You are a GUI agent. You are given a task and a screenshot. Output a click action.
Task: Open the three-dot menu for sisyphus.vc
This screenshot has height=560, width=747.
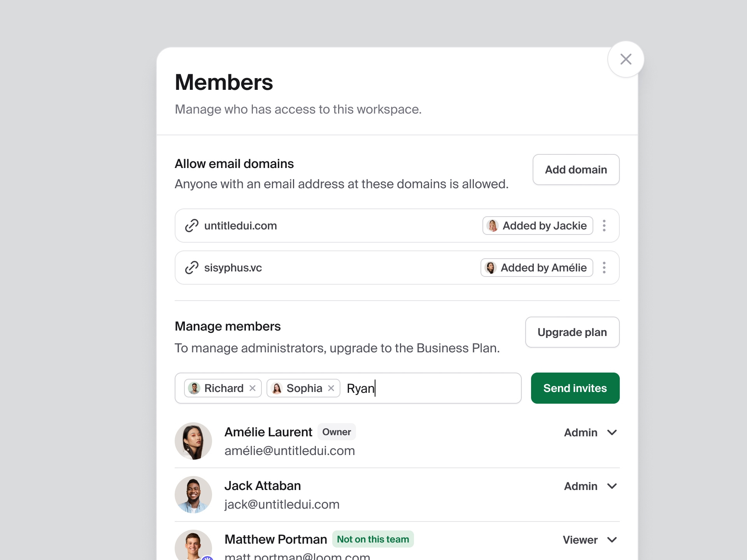pos(604,268)
